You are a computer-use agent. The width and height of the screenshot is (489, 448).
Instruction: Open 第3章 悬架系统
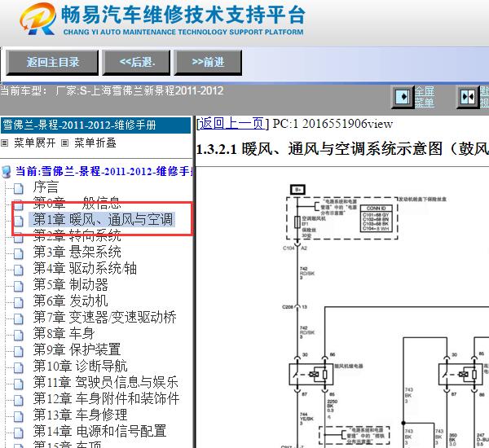coord(77,252)
